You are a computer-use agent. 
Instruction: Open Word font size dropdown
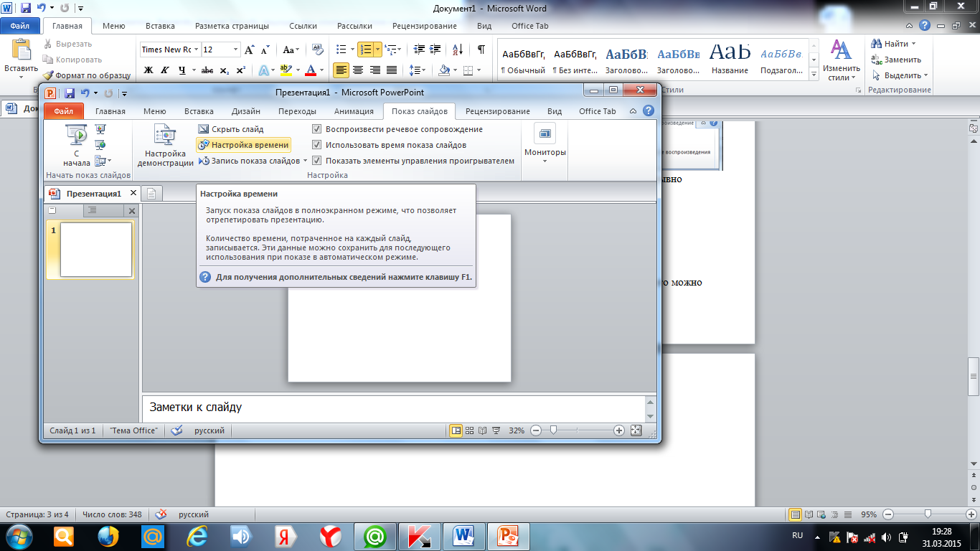click(236, 50)
